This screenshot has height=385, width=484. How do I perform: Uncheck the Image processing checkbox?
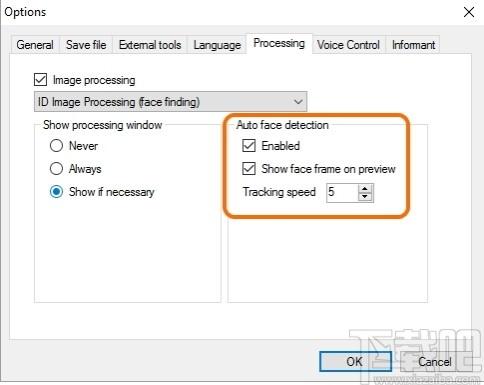pyautogui.click(x=40, y=80)
